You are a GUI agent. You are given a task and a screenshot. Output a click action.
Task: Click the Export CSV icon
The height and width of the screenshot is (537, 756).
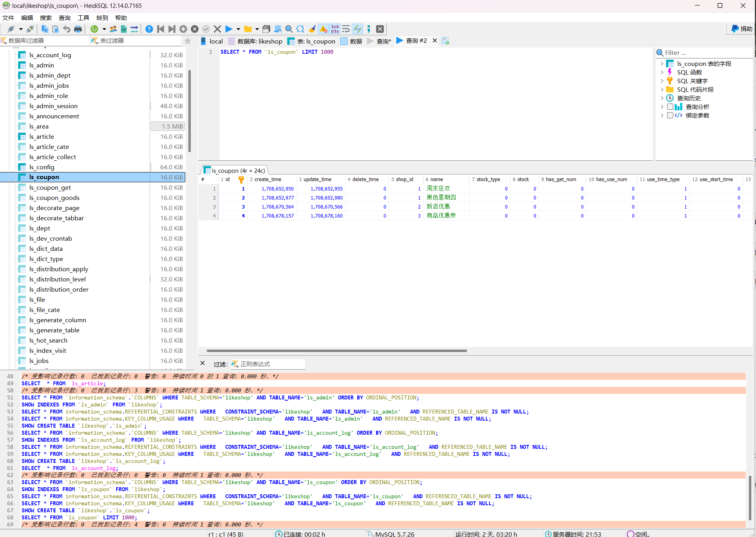click(x=124, y=29)
